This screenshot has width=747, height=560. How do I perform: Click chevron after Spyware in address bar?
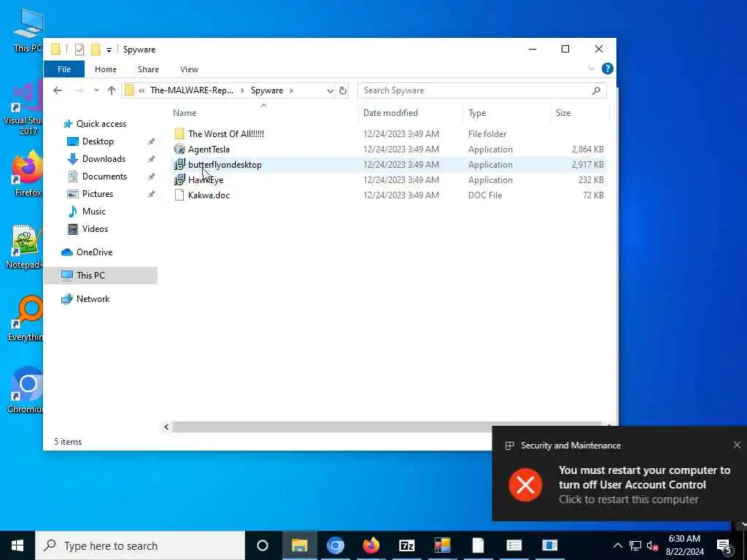click(291, 90)
